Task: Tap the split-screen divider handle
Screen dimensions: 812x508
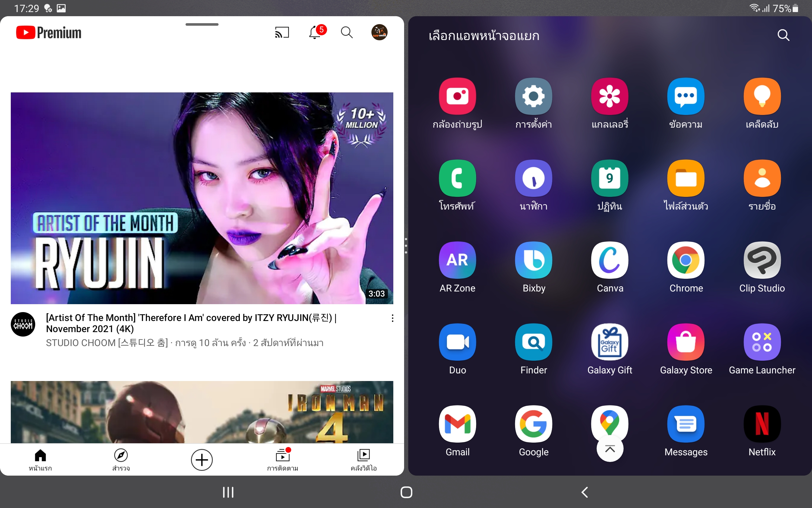Action: 406,246
